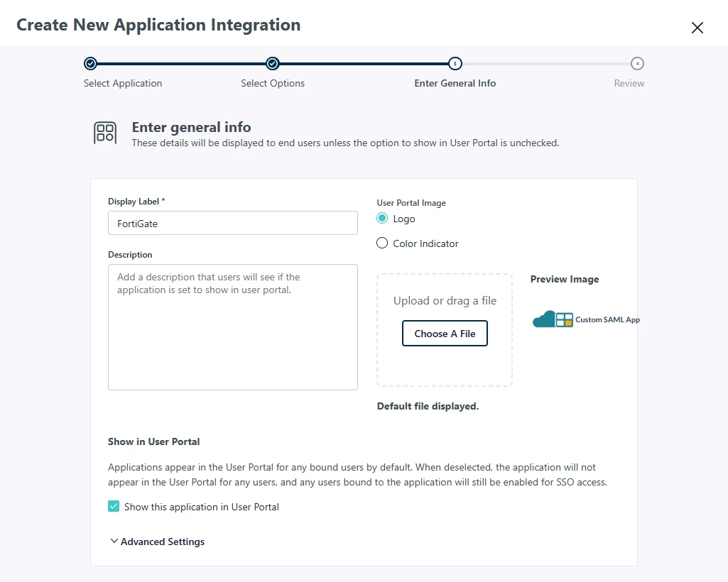Select the Logo radio button
The image size is (728, 582).
pos(382,218)
